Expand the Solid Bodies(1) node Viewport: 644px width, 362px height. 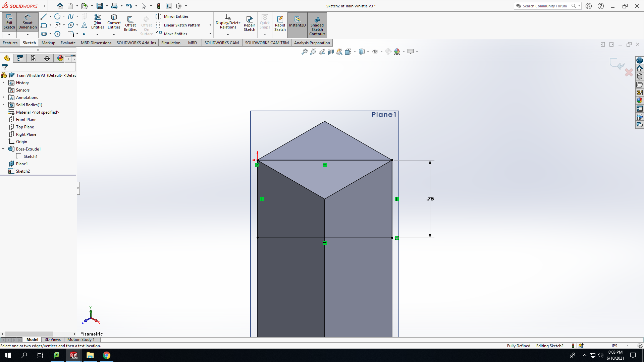pyautogui.click(x=3, y=105)
